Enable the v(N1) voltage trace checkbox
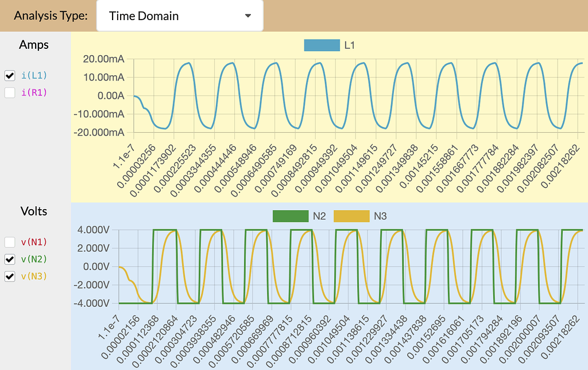Screen dimensions: 588x370 coord(9,242)
